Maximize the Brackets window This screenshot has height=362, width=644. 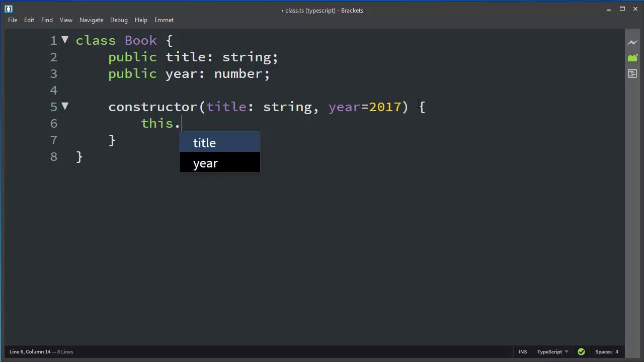click(x=622, y=9)
